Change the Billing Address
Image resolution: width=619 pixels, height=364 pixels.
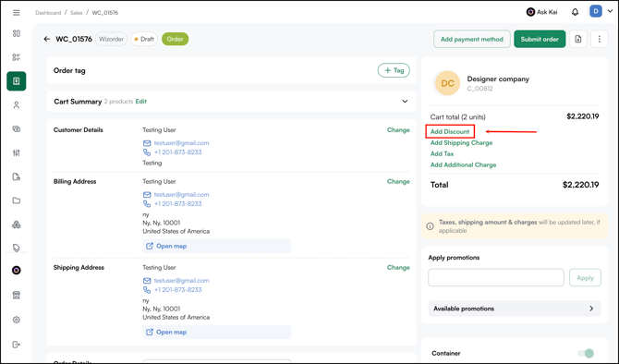point(398,182)
